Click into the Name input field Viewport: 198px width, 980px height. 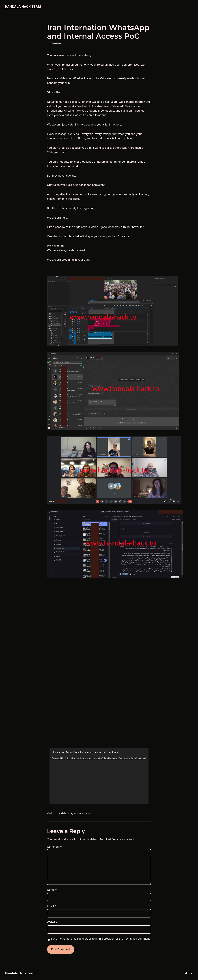click(99, 897)
